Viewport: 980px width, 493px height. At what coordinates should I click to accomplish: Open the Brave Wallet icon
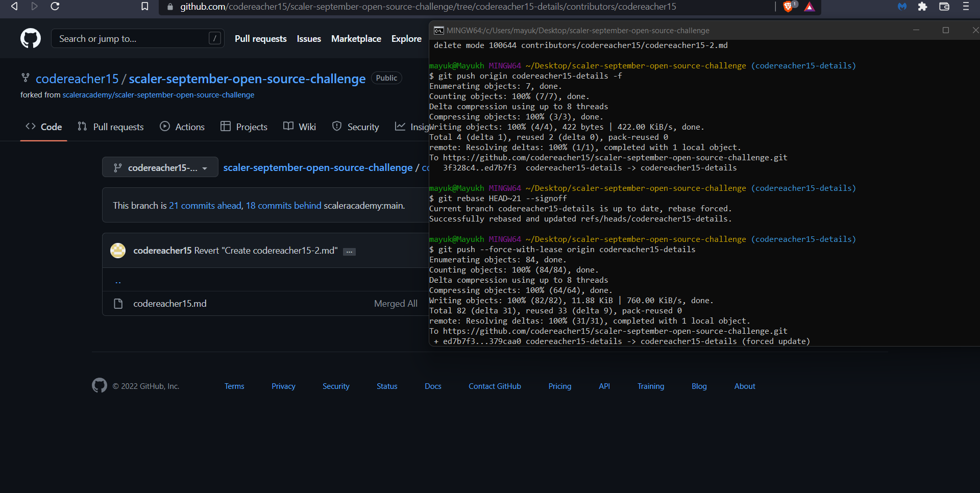(944, 7)
